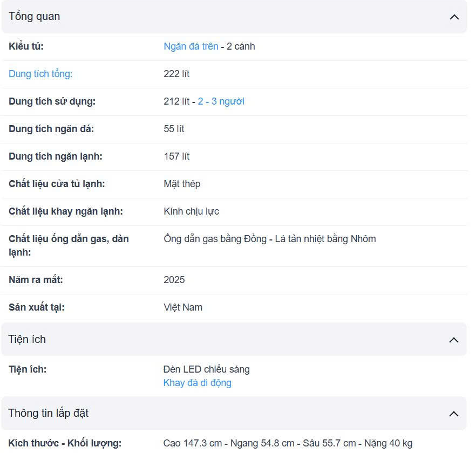This screenshot has height=454, width=476.
Task: Click the Thông tin lắp đặt header title
Action: 48,414
